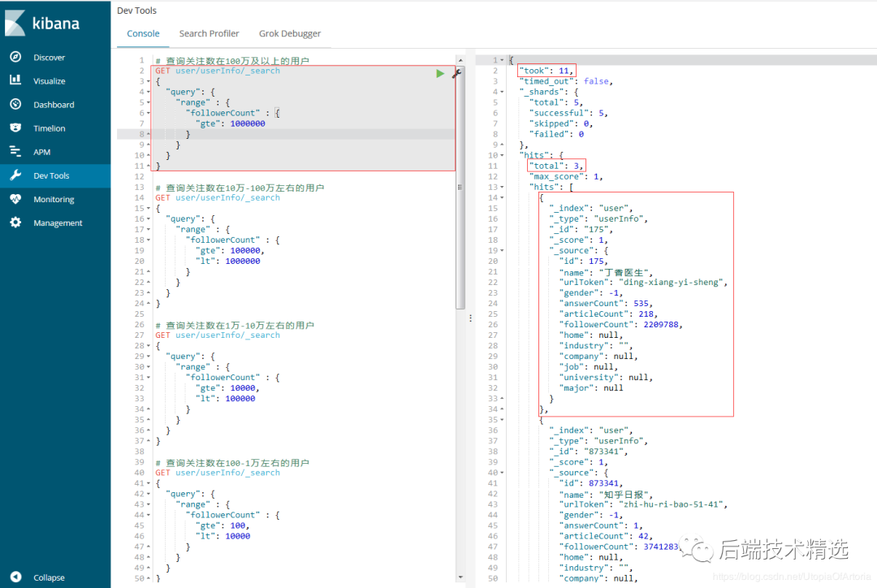This screenshot has width=877, height=588.
Task: Click the "answerCount": 535 line
Action: coord(607,304)
